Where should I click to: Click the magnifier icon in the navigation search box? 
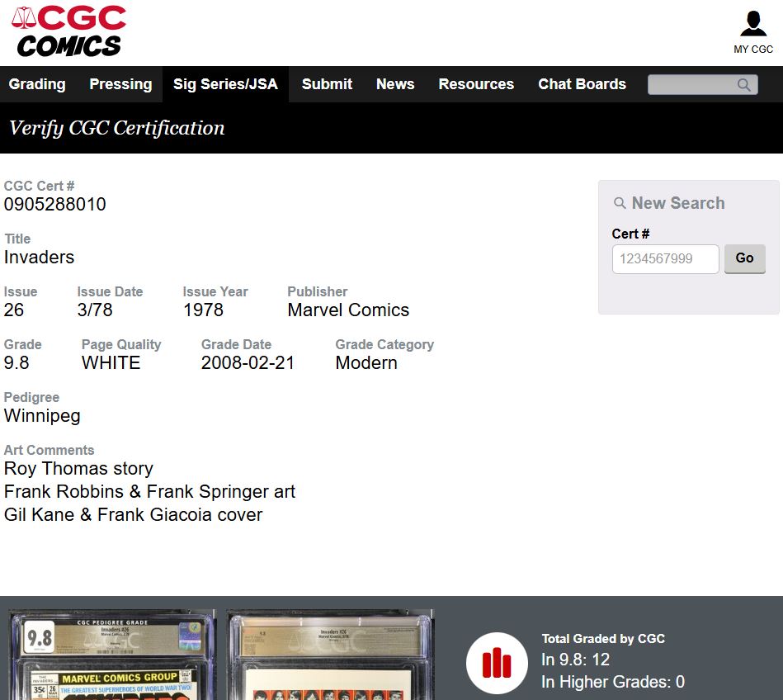point(743,85)
